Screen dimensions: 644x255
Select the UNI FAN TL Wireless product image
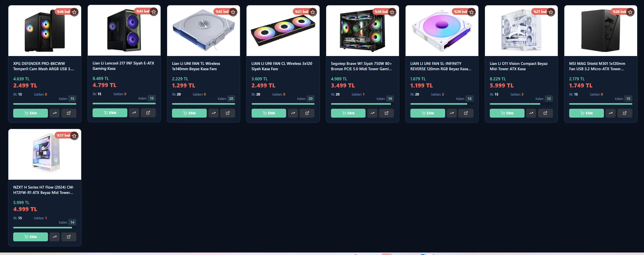203,31
